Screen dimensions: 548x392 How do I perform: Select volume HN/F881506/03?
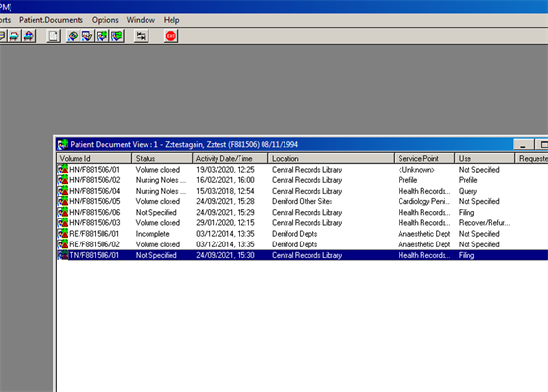[x=94, y=222]
